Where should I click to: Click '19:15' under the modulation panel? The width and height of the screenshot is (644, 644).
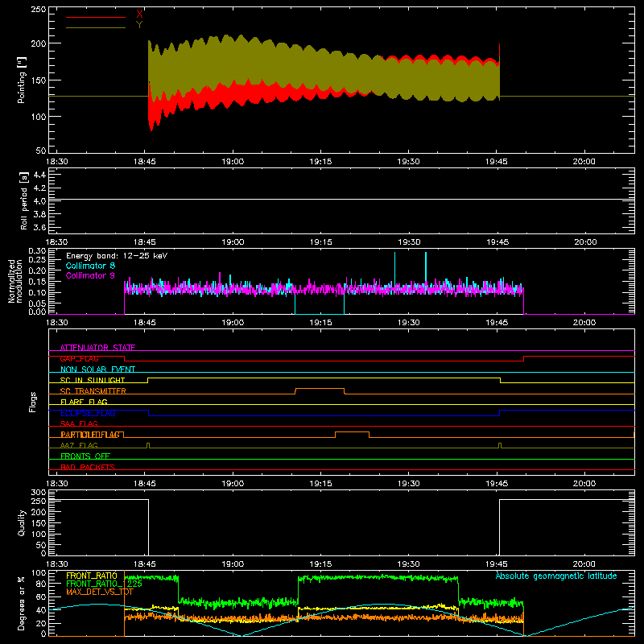pos(320,323)
